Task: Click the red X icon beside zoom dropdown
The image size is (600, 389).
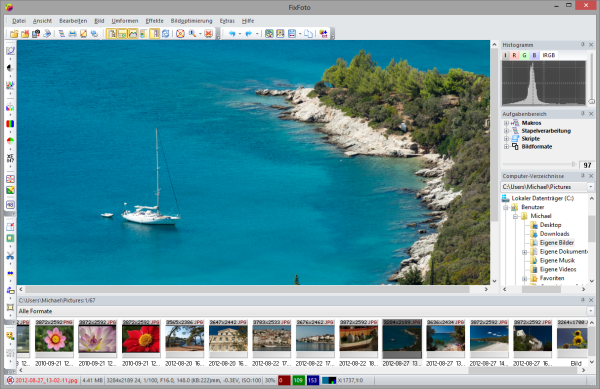Action: pos(208,34)
